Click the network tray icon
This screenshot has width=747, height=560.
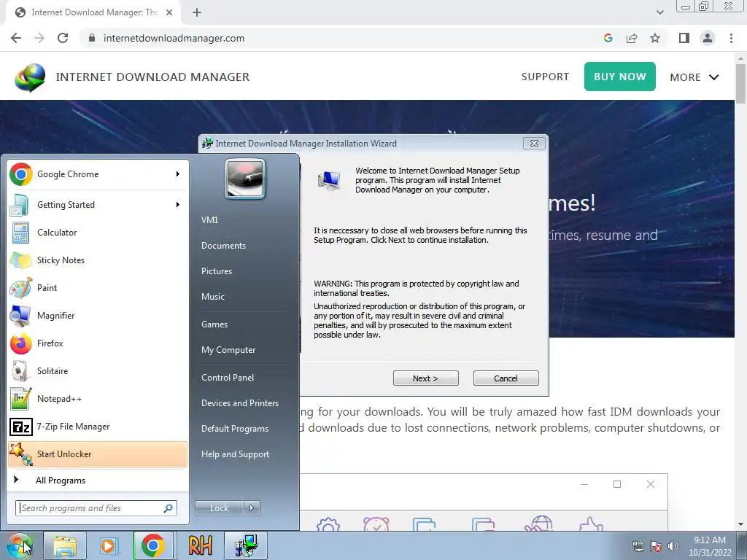pyautogui.click(x=638, y=546)
